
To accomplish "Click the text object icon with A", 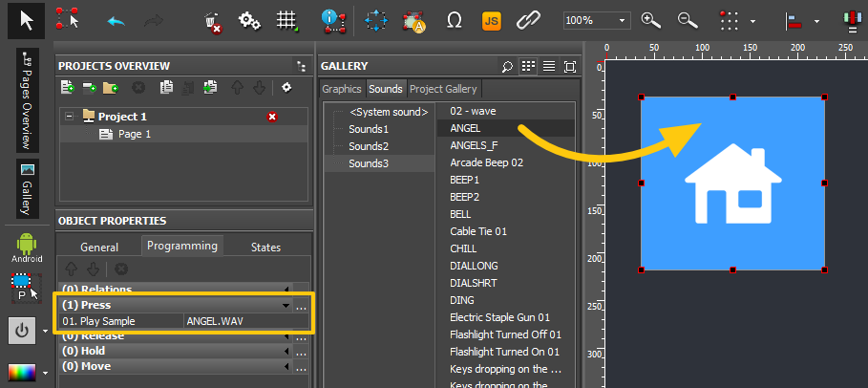I will point(413,22).
